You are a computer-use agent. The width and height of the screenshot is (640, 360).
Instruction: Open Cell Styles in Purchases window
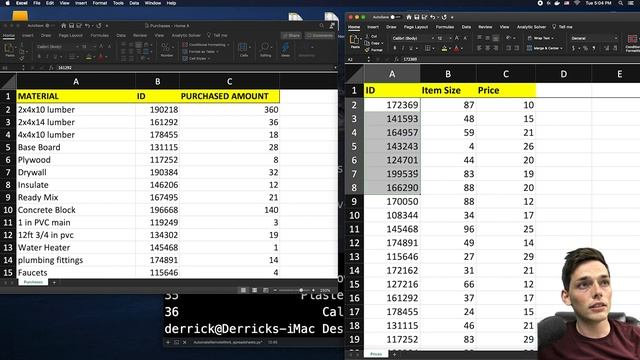196,58
